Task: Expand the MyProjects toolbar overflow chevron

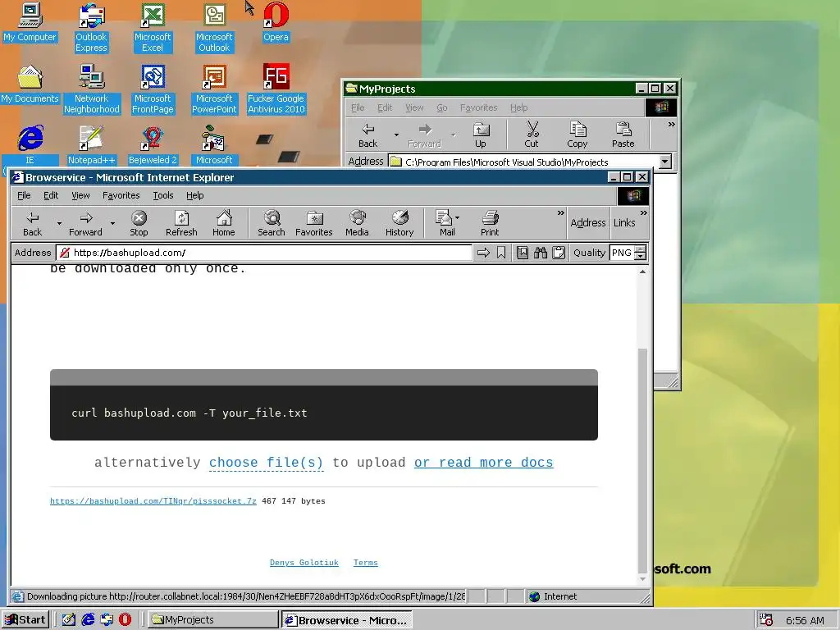Action: click(671, 125)
